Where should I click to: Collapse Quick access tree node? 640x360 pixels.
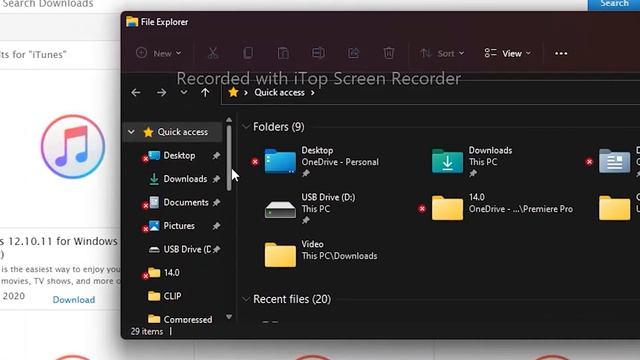click(x=131, y=132)
